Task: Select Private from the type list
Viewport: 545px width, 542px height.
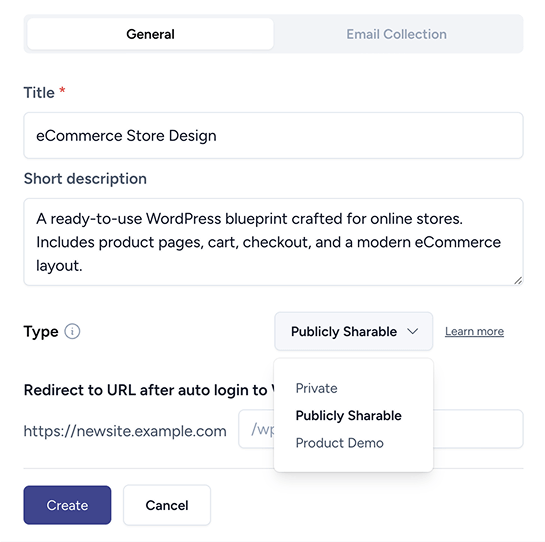Action: tap(316, 388)
